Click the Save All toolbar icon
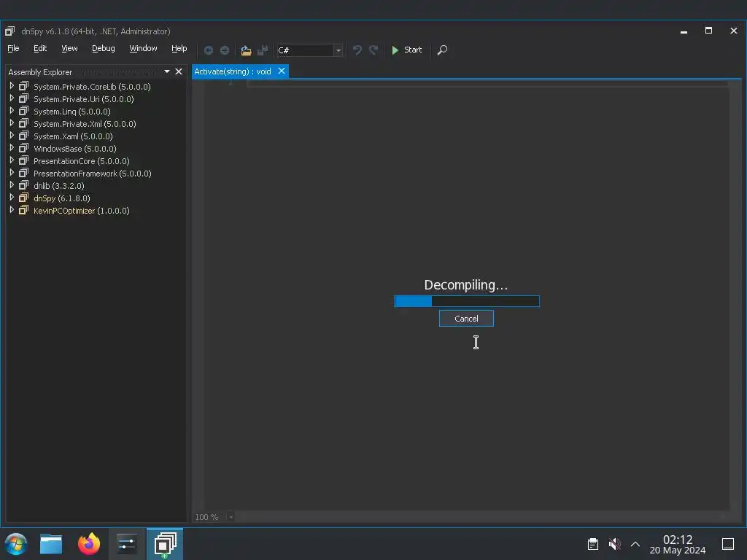The height and width of the screenshot is (560, 747). pyautogui.click(x=263, y=50)
